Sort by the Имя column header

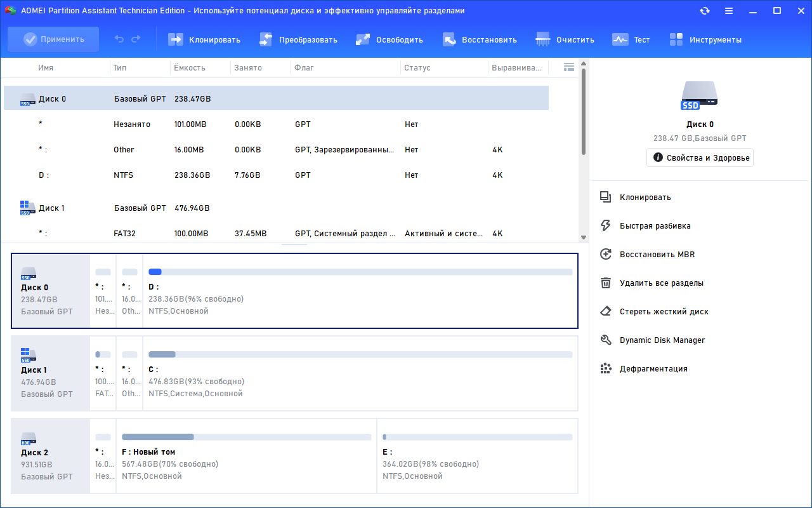pos(46,67)
